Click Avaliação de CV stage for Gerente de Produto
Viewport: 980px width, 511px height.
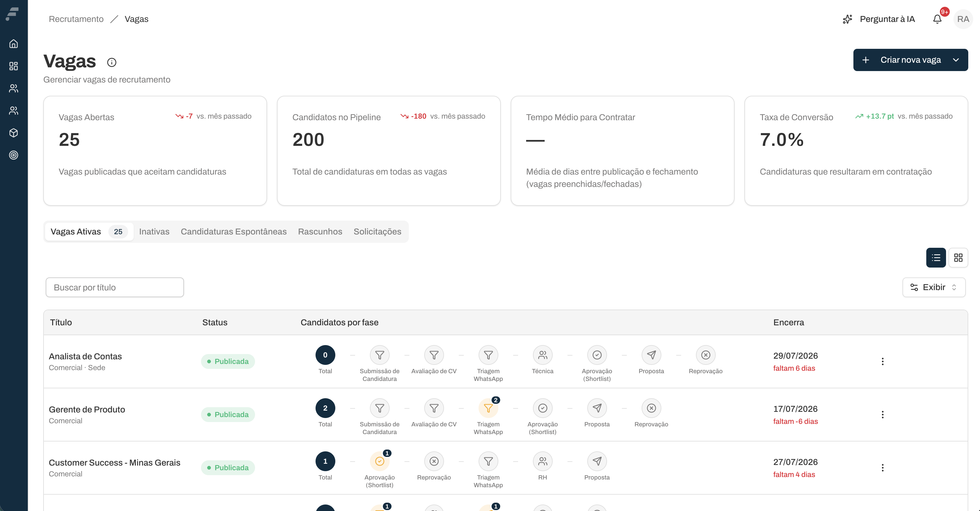pyautogui.click(x=434, y=408)
